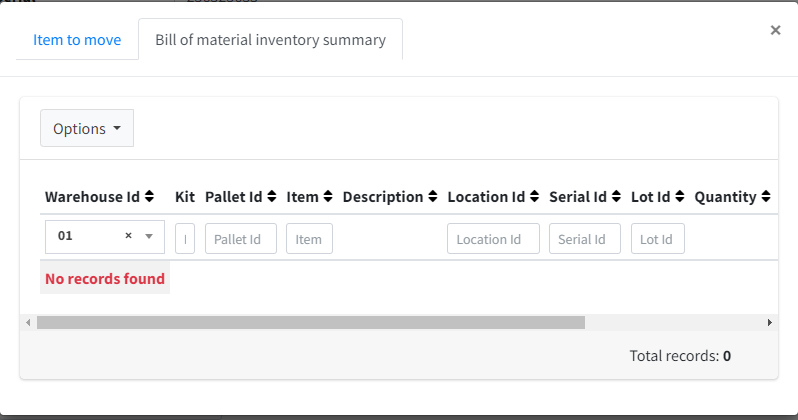This screenshot has height=420, width=798.
Task: Clear the 01 warehouse selection
Action: [128, 237]
